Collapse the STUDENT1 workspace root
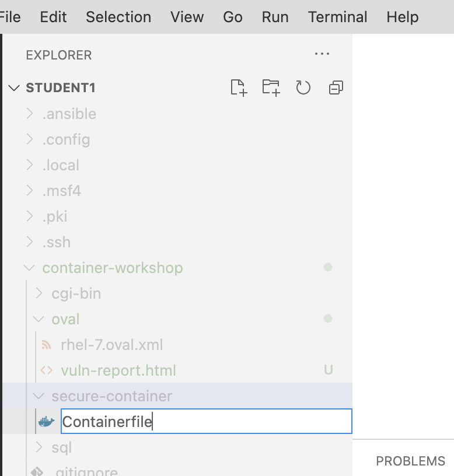454x476 pixels. tap(61, 87)
